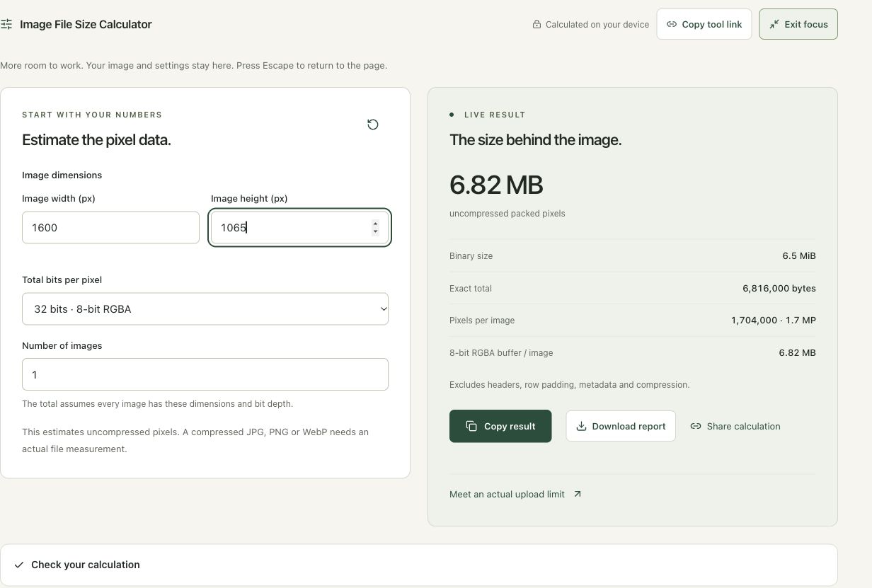
Task: Click the 6.5 MiB binary size value
Action: [799, 255]
